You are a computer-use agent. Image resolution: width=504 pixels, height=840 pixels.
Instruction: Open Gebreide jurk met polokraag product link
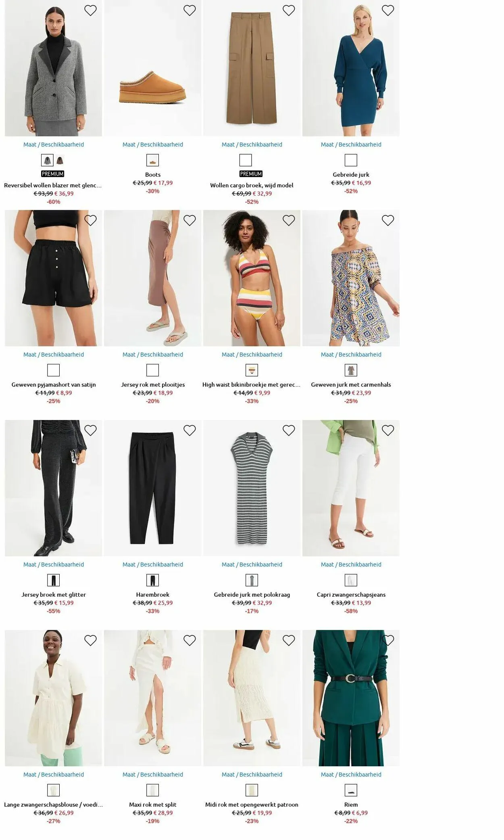252,595
